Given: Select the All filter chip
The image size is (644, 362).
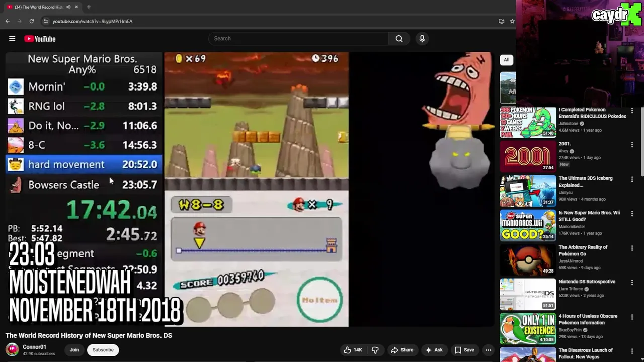Looking at the screenshot, I should (506, 60).
